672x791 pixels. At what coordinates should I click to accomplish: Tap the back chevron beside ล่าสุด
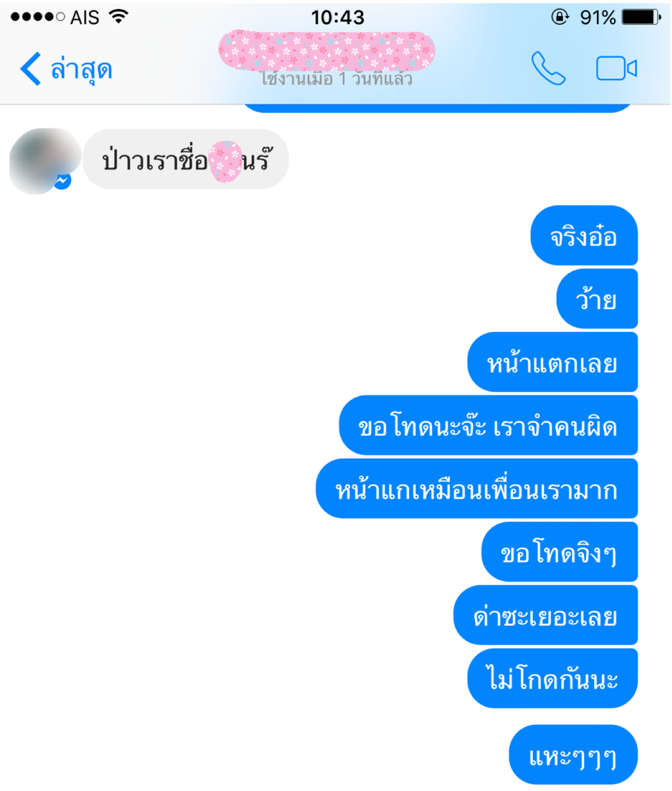pos(30,69)
